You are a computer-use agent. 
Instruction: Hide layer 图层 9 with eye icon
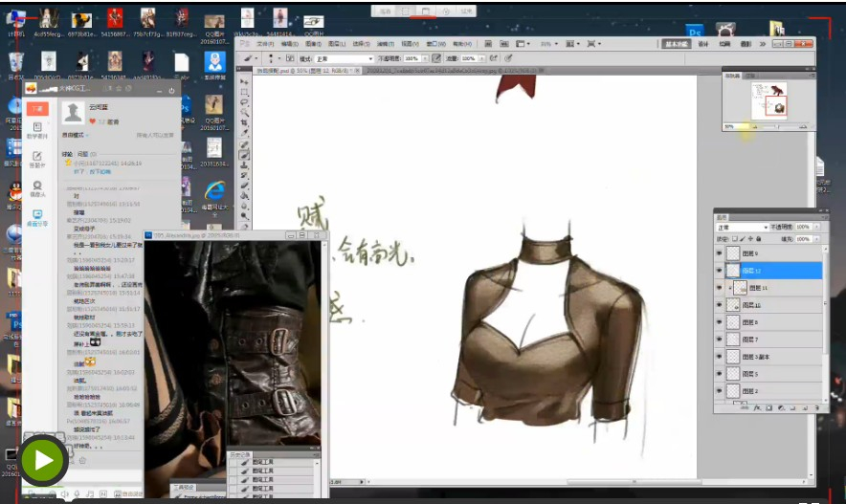click(x=719, y=253)
